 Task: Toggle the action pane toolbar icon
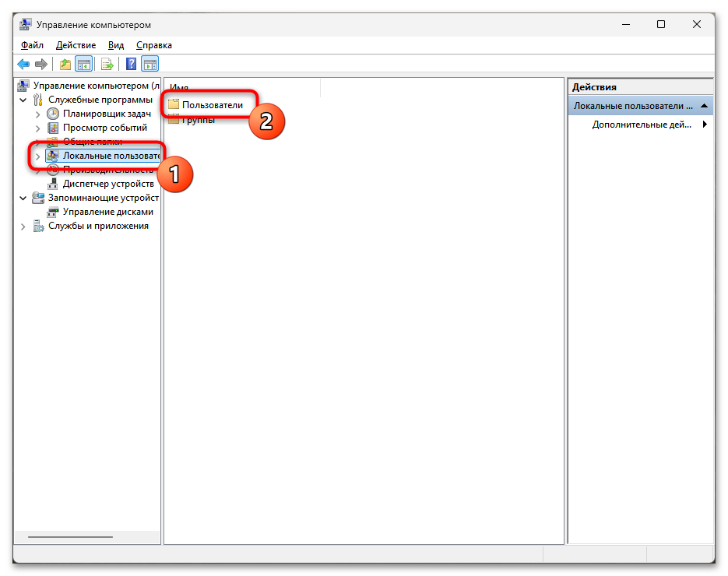tap(150, 64)
